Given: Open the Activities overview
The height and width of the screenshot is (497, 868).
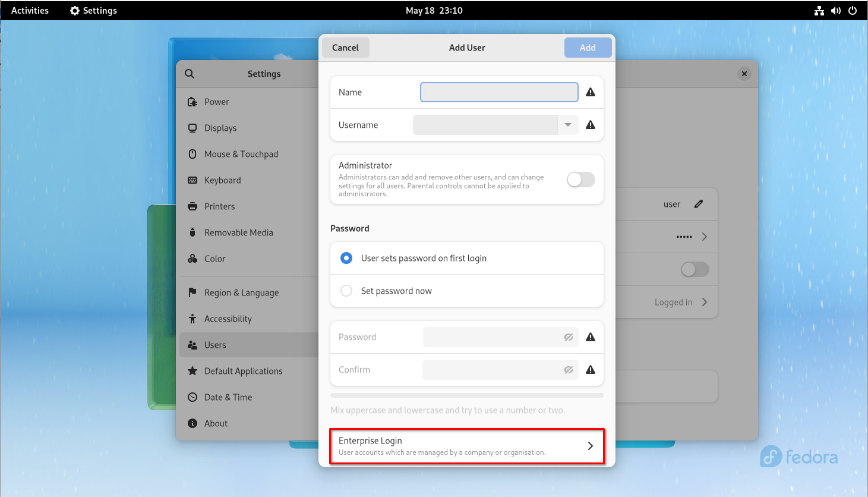Looking at the screenshot, I should [30, 11].
